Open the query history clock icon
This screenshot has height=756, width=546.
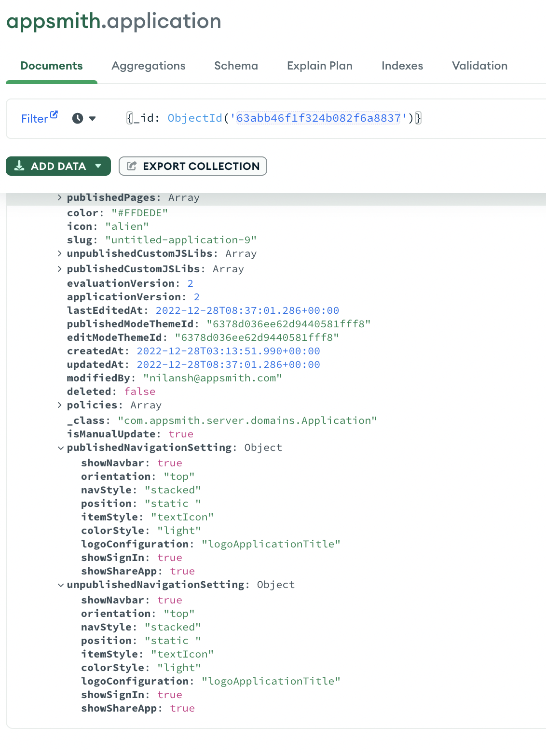click(x=78, y=118)
